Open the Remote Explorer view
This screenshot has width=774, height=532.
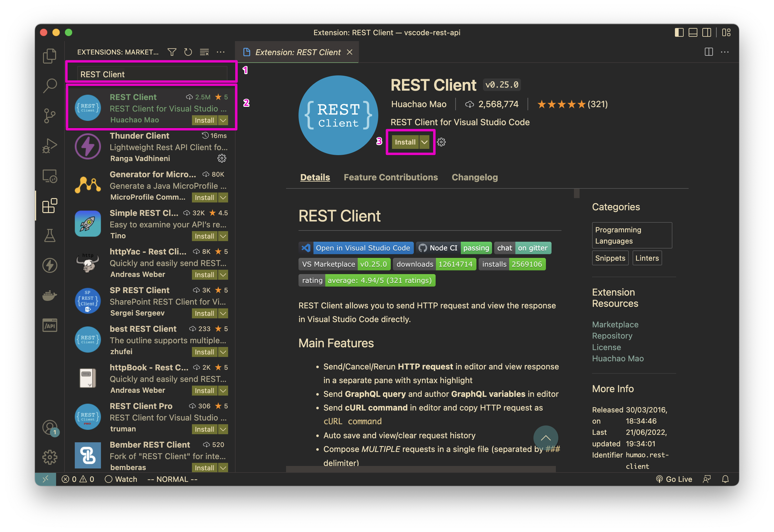(x=50, y=176)
